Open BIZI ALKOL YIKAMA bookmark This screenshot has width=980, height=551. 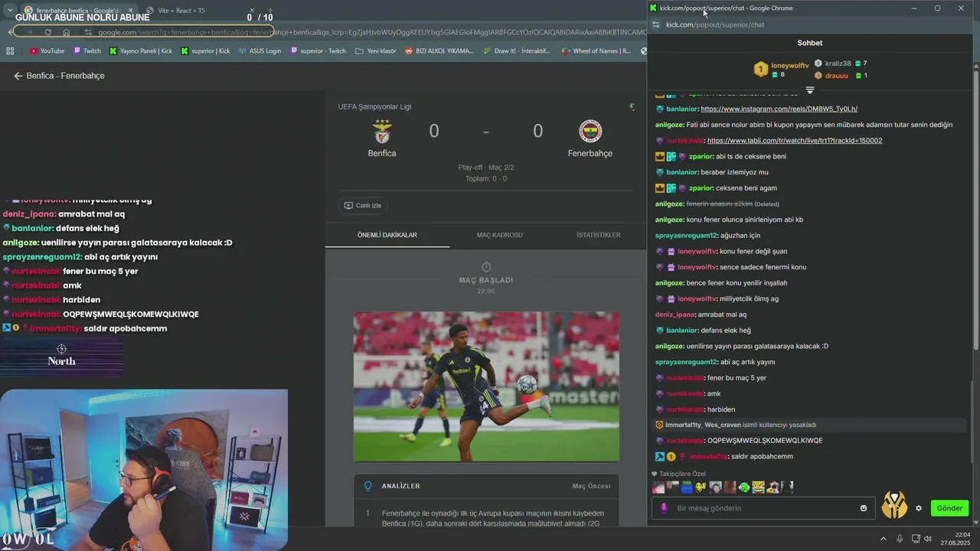click(x=439, y=51)
